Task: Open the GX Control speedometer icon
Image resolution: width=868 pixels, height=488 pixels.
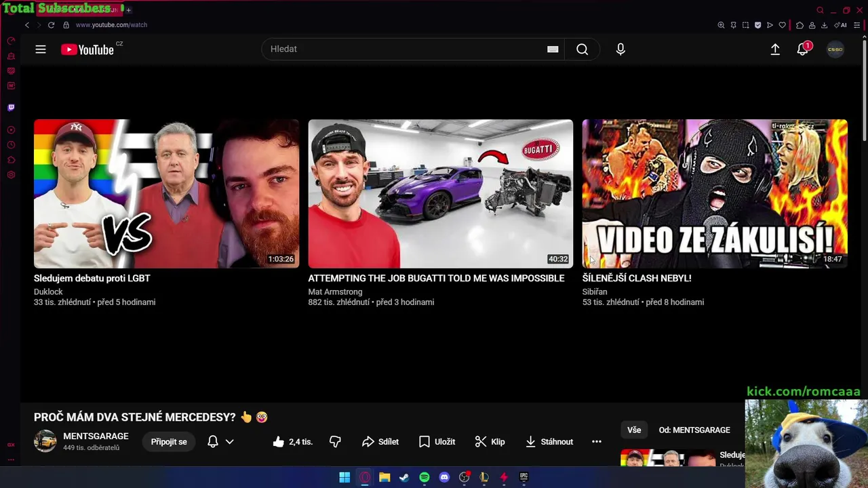Action: tap(11, 41)
